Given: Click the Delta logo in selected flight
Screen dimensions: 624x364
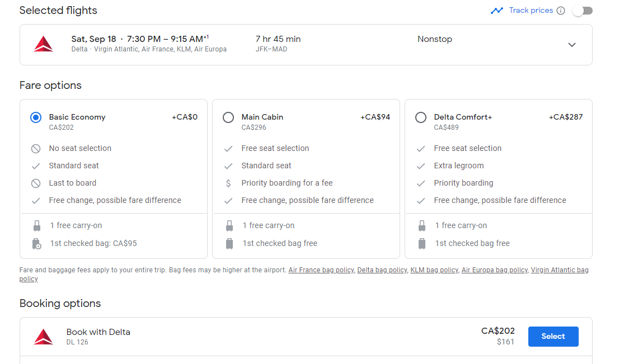Looking at the screenshot, I should [43, 44].
